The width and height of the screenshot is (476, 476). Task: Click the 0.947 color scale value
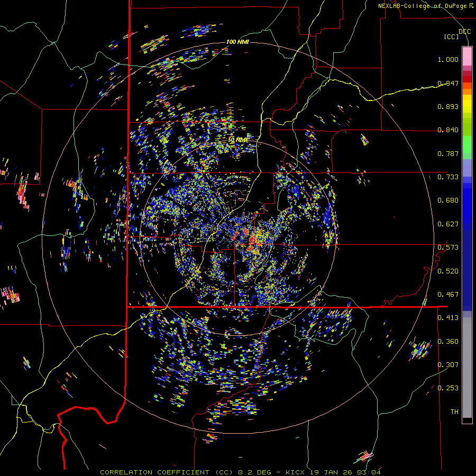(x=448, y=83)
